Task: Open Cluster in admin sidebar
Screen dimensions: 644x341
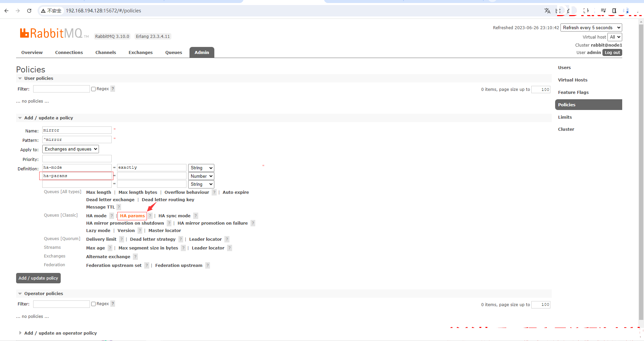Action: click(x=566, y=129)
